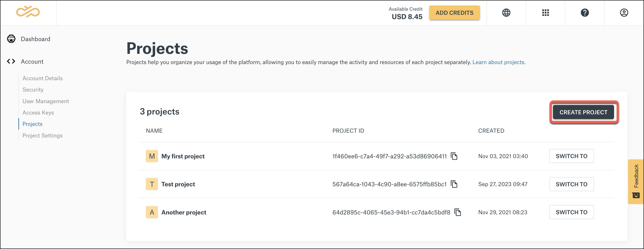
Task: Click the Dashboard headset icon
Action: pos(11,39)
